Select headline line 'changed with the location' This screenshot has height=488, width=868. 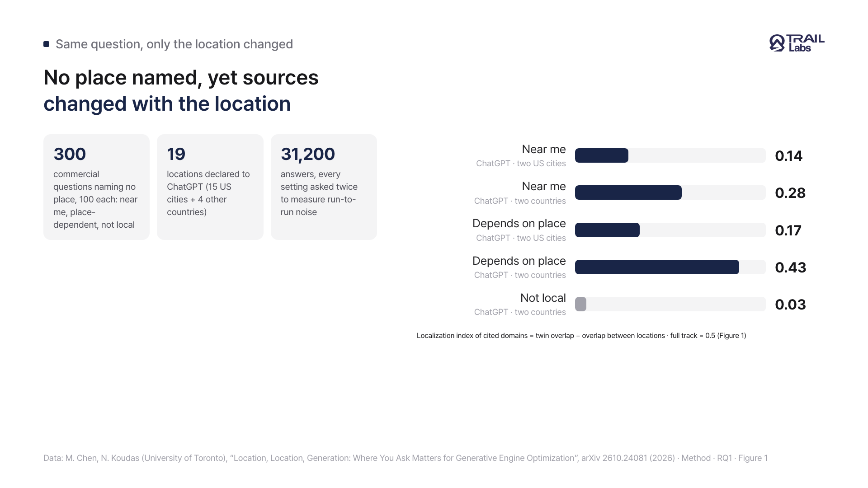[x=167, y=103]
